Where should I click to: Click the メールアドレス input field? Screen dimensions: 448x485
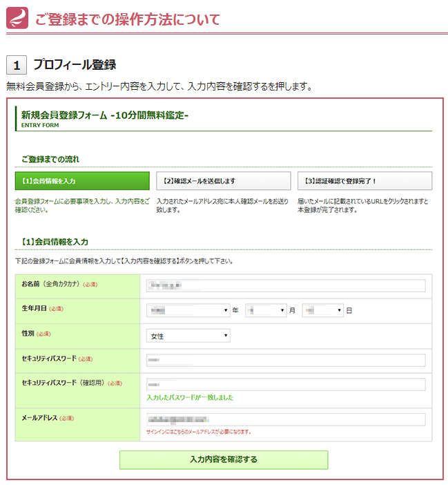coord(286,419)
